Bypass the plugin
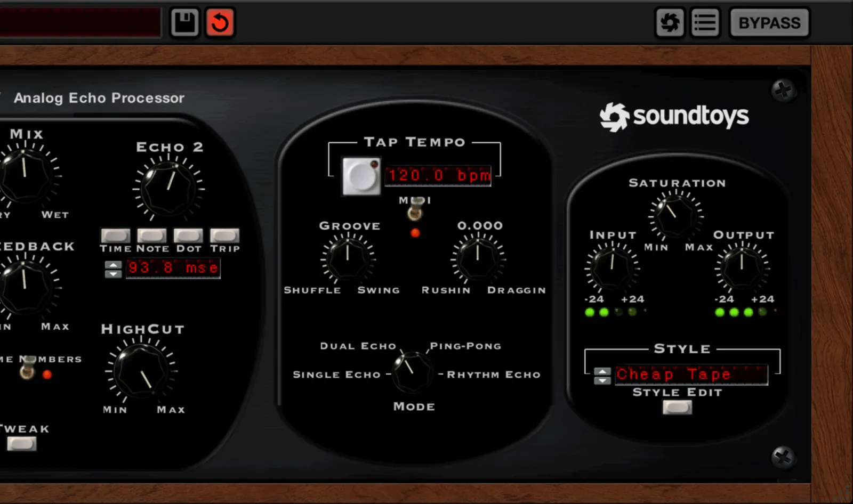 (769, 22)
